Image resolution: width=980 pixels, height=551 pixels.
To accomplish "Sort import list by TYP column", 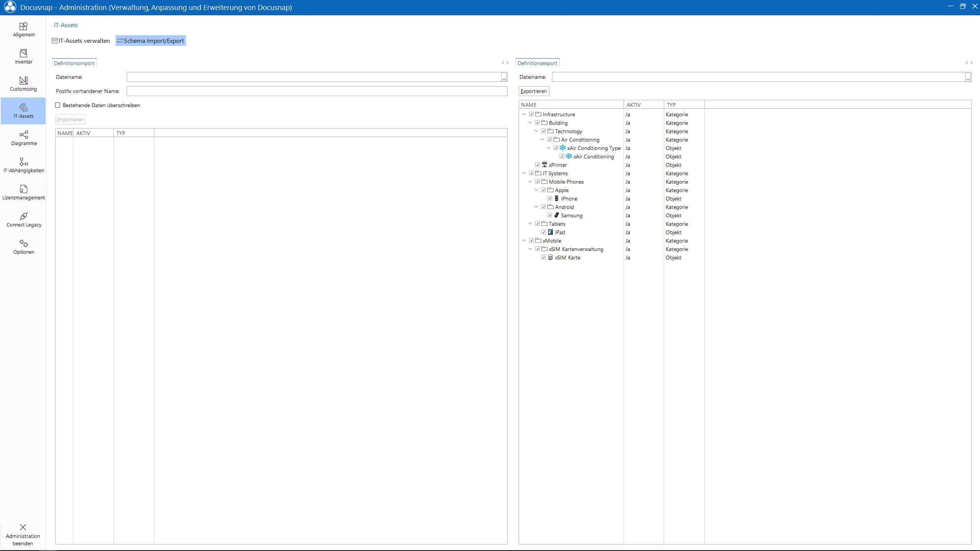I will click(134, 133).
